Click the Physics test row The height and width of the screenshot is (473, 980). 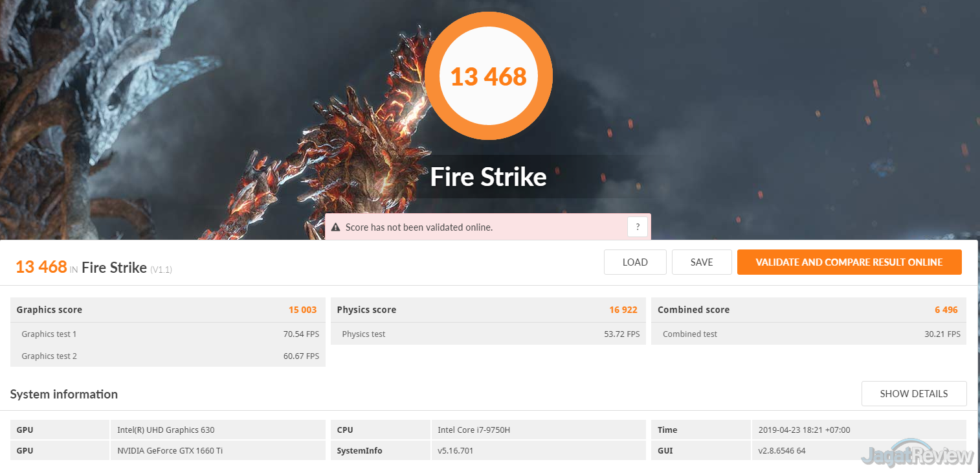click(x=487, y=334)
